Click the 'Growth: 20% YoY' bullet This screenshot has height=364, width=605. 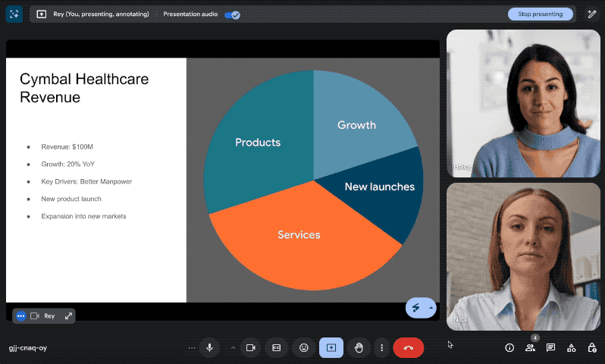click(68, 164)
